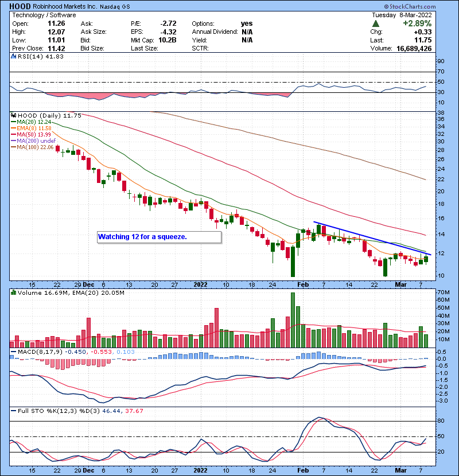Click the +2.89% percent change value
459x476 pixels.
pyautogui.click(x=417, y=24)
